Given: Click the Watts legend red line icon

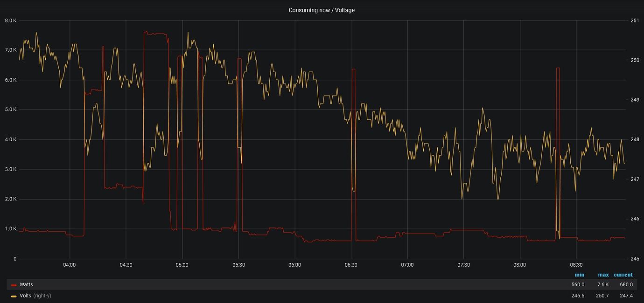Looking at the screenshot, I should [14, 284].
